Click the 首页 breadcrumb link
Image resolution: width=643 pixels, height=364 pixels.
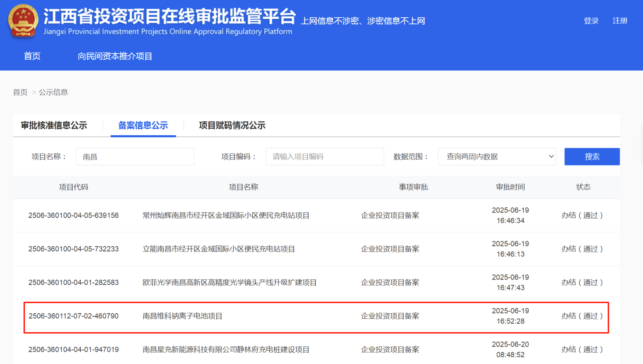[20, 92]
